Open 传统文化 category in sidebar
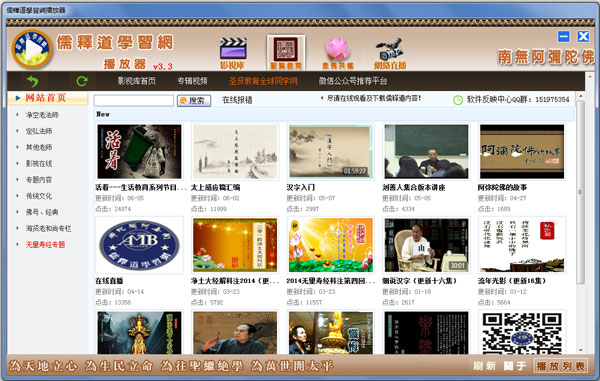 [39, 196]
